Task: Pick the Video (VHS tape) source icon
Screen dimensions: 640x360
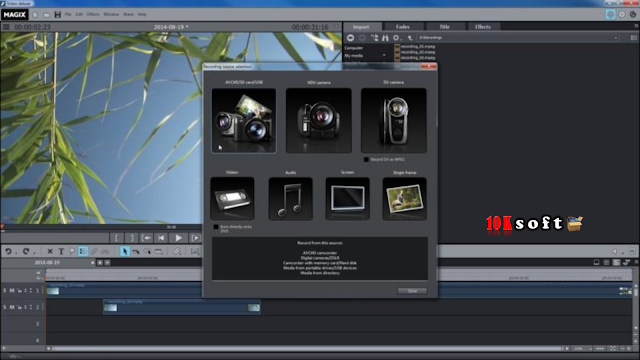Action: [232, 199]
